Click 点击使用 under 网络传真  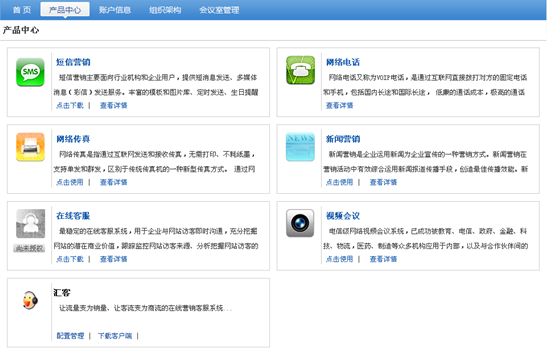coord(70,182)
